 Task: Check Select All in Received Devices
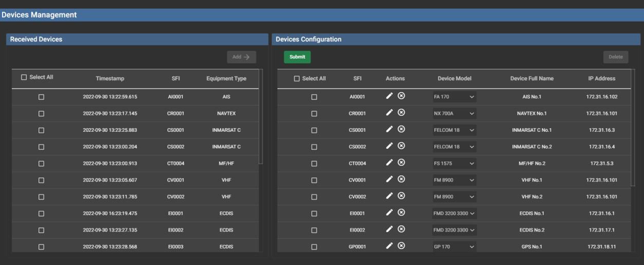(24, 77)
